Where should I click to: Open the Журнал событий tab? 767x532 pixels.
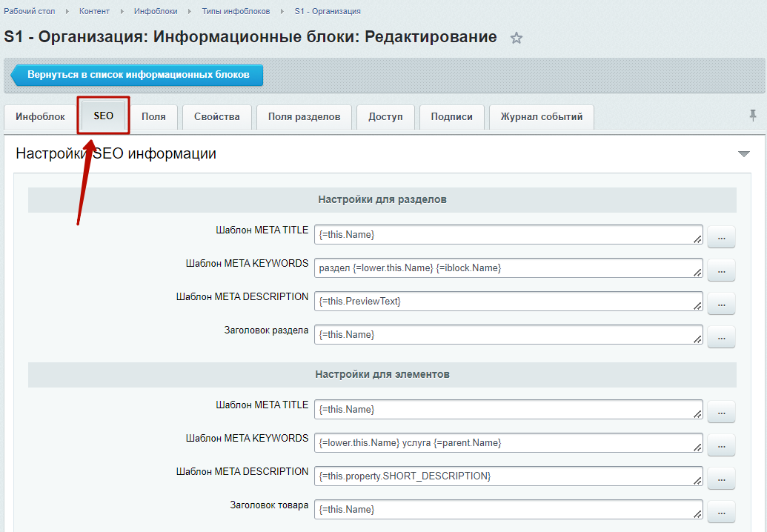click(541, 117)
